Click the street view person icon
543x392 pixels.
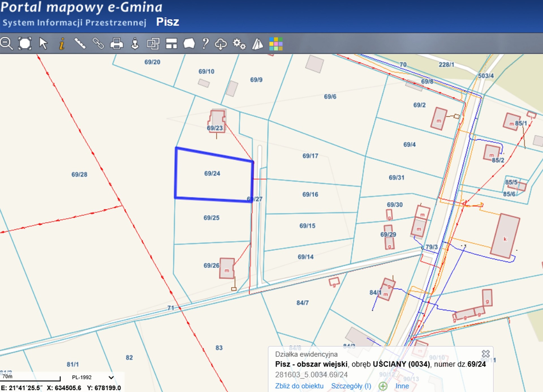tap(135, 44)
